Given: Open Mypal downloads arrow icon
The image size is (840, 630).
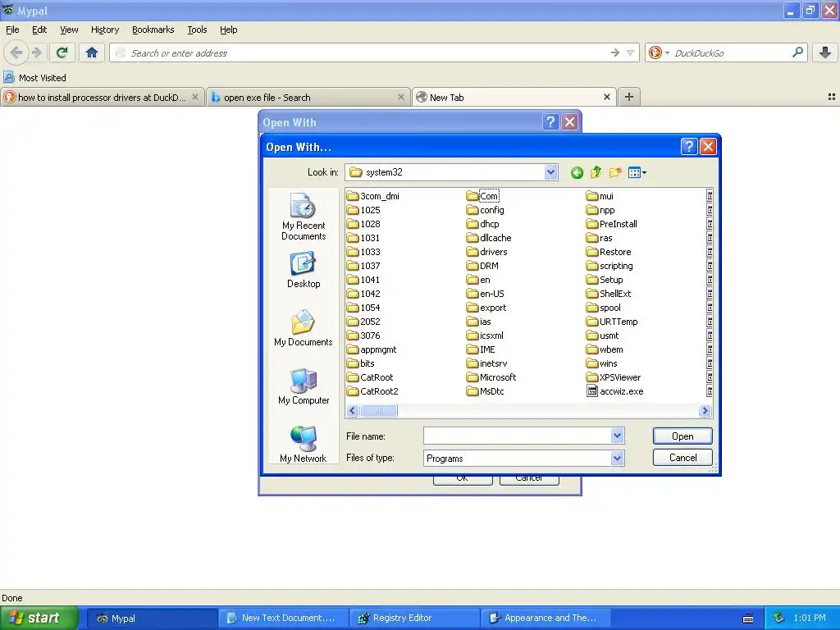Looking at the screenshot, I should pyautogui.click(x=825, y=52).
